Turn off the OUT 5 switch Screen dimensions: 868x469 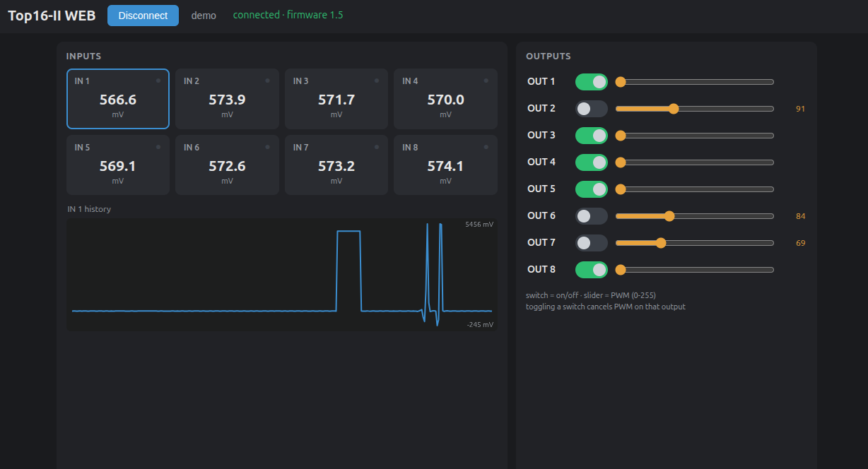592,189
